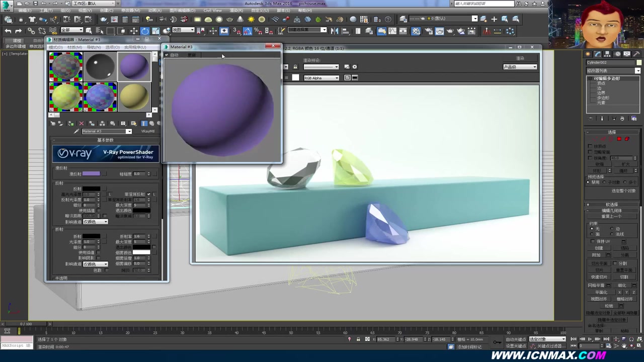Open the RGB Alpha channel dropdown
The height and width of the screenshot is (362, 644).
click(x=321, y=78)
